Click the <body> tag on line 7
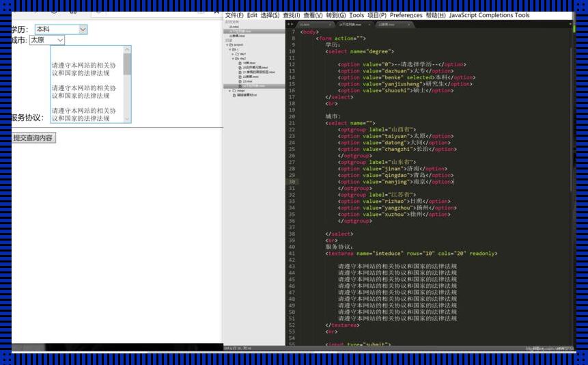Viewport: 588px width, 365px height. point(309,32)
